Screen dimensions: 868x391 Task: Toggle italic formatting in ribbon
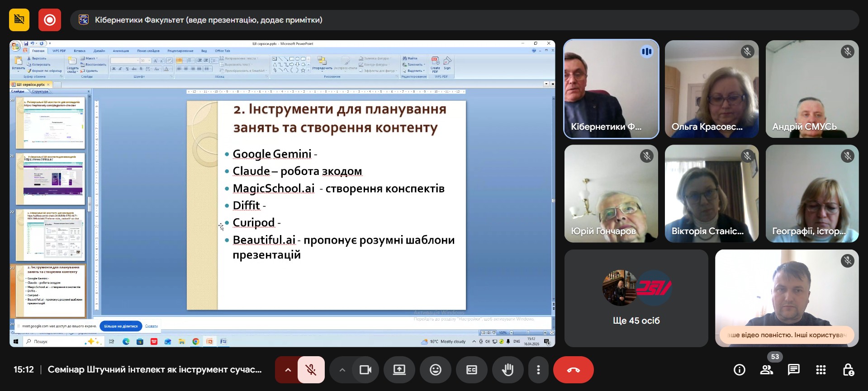point(120,69)
